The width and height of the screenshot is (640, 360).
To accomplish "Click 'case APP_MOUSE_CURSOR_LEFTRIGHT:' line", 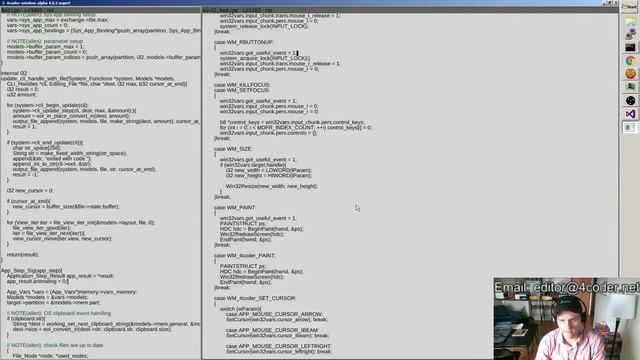I will 279,346.
